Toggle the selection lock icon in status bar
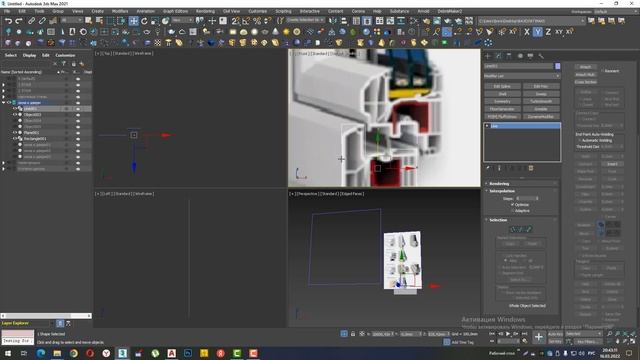The height and width of the screenshot is (360, 640). click(353, 334)
